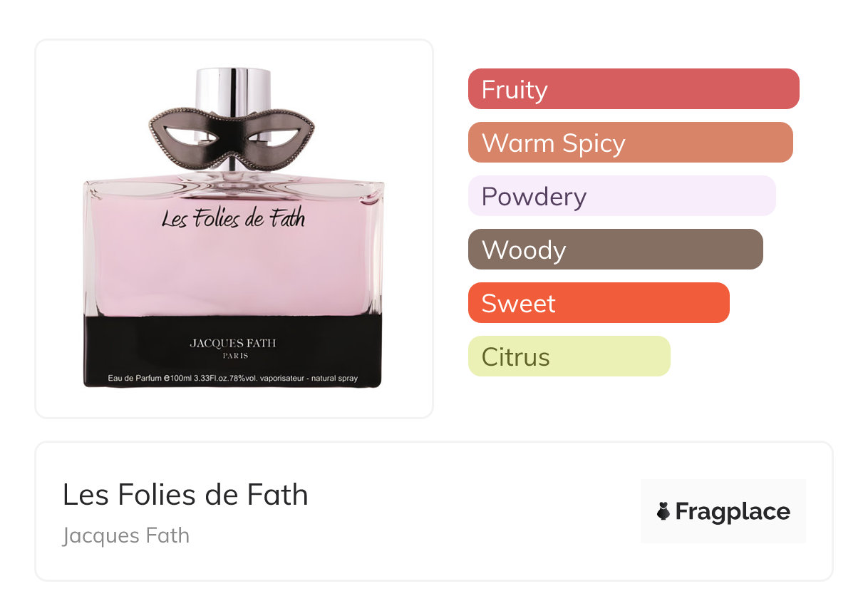The height and width of the screenshot is (616, 868).
Task: Click the Fragplace wordmark text
Action: [733, 511]
